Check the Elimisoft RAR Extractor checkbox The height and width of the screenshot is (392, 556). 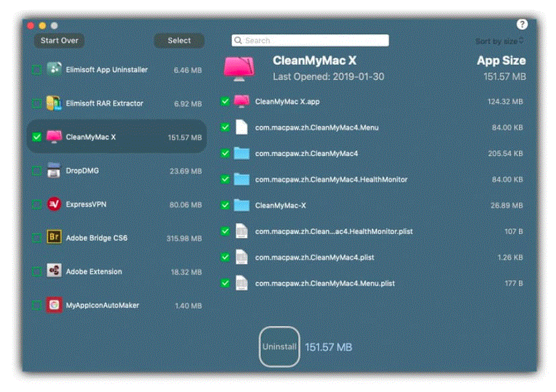click(36, 104)
